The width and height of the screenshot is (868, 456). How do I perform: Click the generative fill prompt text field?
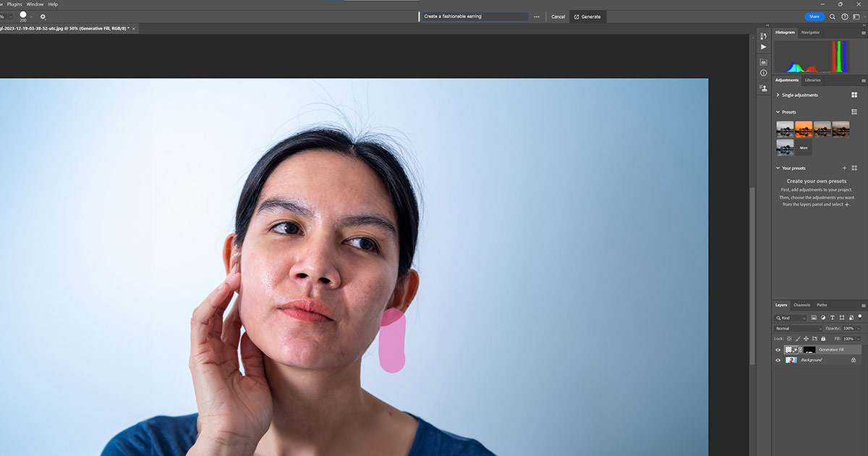coord(474,16)
